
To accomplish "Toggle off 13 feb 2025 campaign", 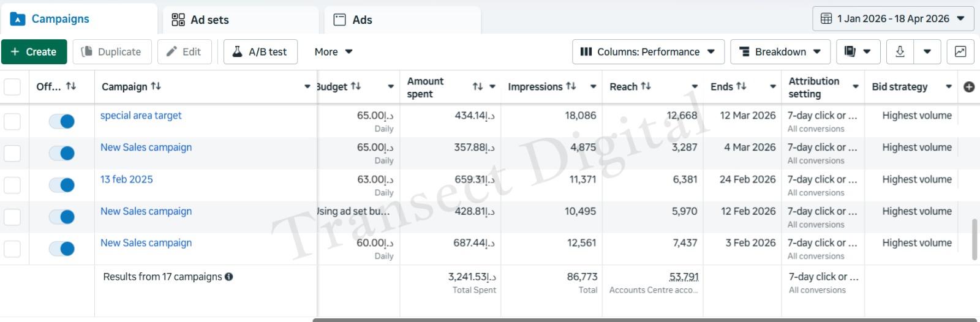I will point(62,185).
